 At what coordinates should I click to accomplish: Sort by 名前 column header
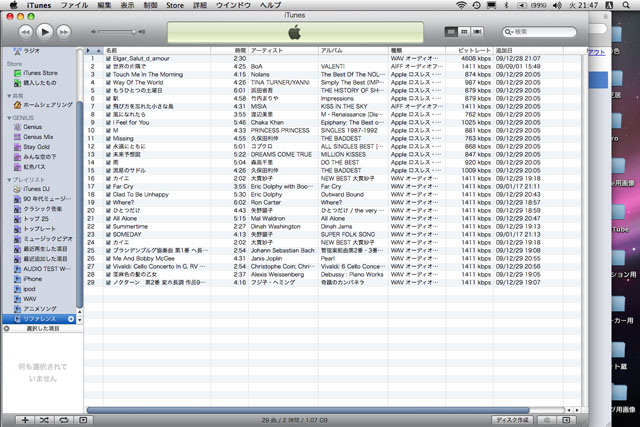(x=157, y=51)
